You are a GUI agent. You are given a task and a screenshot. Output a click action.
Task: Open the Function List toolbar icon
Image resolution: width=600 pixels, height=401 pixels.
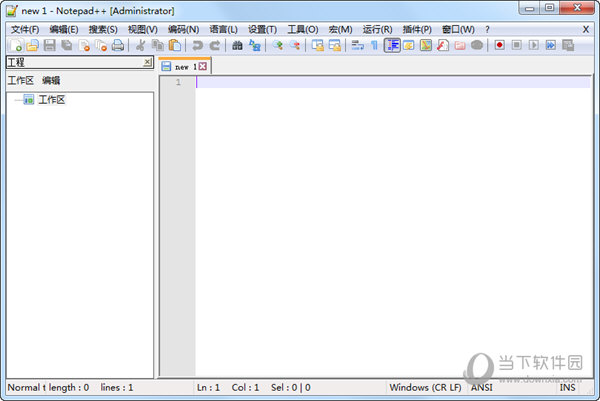click(443, 46)
